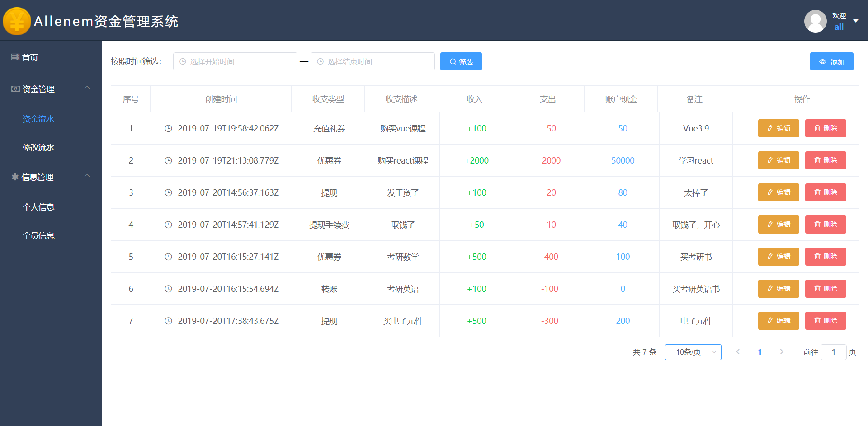Click the clock icon in the start time picker
Screen dimensions: 868x426
(183, 61)
